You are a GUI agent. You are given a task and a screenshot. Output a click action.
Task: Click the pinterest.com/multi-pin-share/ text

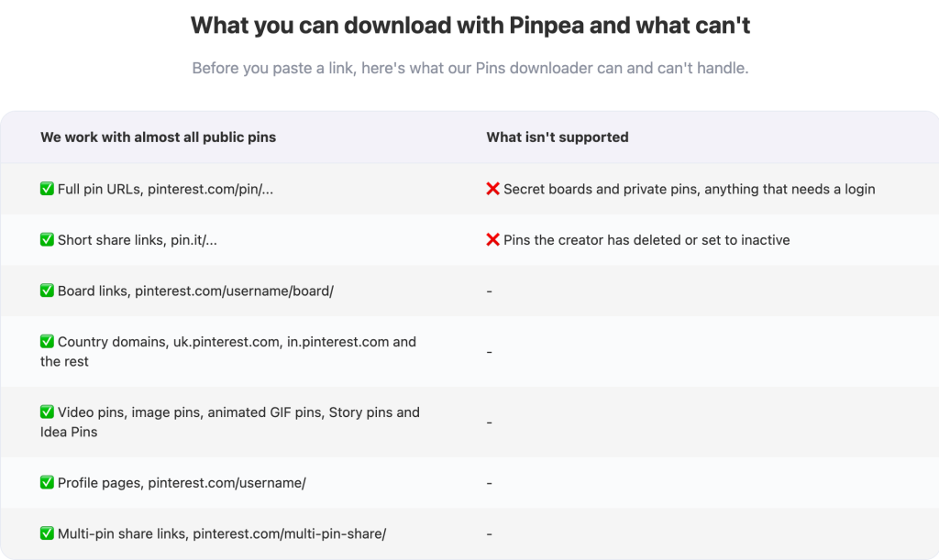(289, 533)
